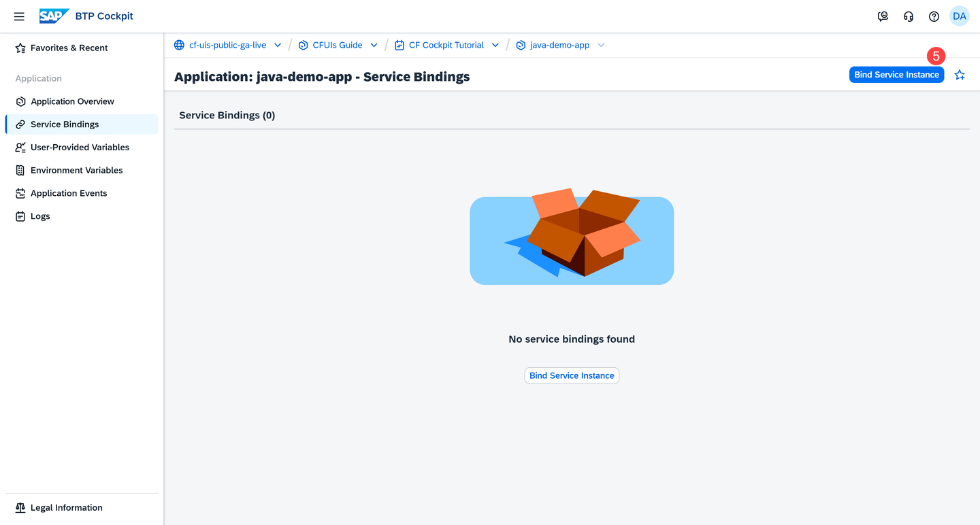This screenshot has height=525, width=980.
Task: Open the help question mark icon
Action: coord(934,16)
